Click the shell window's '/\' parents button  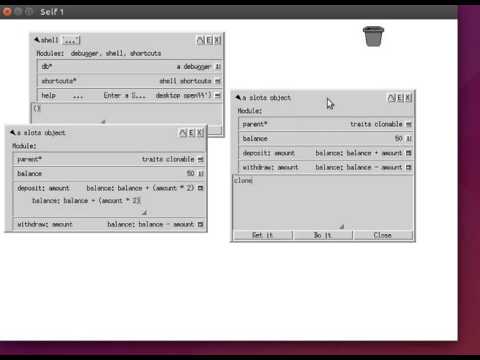tap(200, 40)
